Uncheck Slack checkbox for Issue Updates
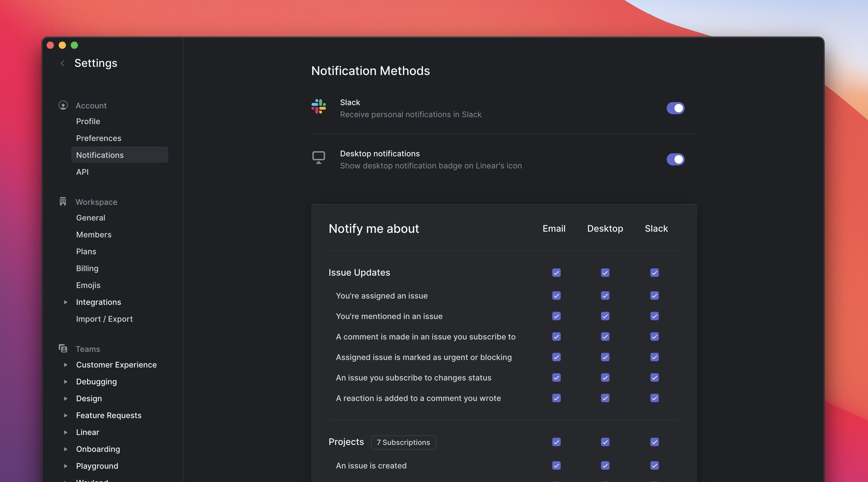Image resolution: width=868 pixels, height=482 pixels. (654, 273)
